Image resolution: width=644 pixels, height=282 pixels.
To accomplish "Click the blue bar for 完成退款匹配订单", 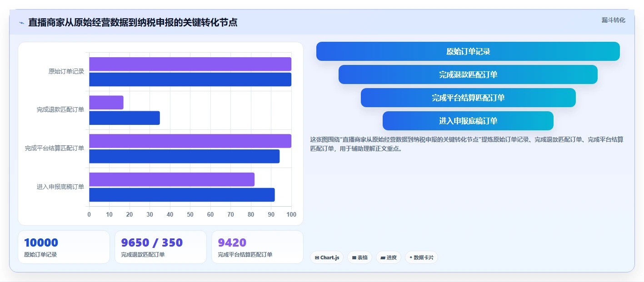I will coord(125,118).
